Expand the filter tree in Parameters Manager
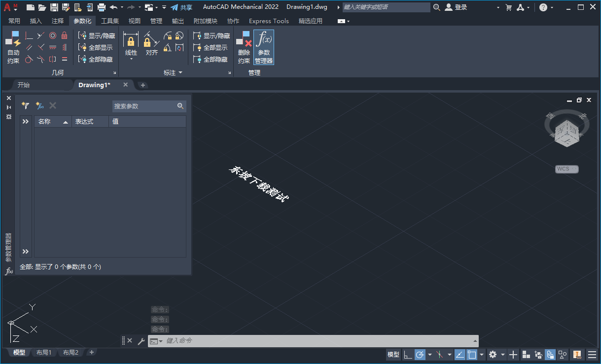The height and width of the screenshot is (364, 601). click(x=26, y=121)
